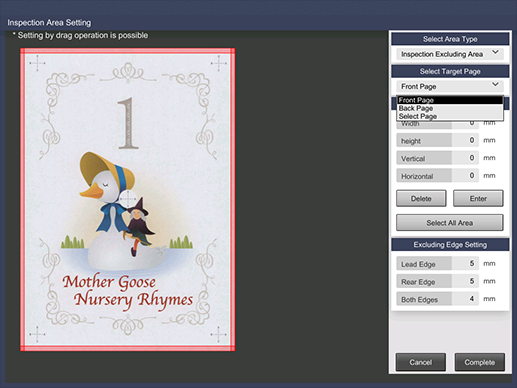Open the Inspection Excluding Area dropdown
Screen dimensions: 517x388
pyautogui.click(x=450, y=54)
